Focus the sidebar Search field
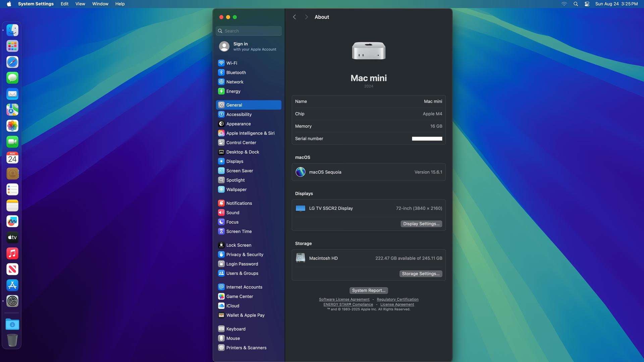644x362 pixels. point(249,31)
